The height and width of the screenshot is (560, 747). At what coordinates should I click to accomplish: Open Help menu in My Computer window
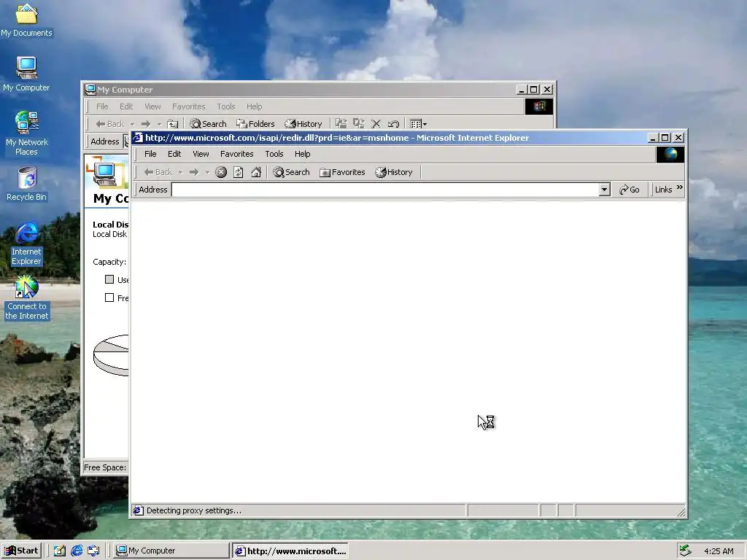[x=254, y=106]
